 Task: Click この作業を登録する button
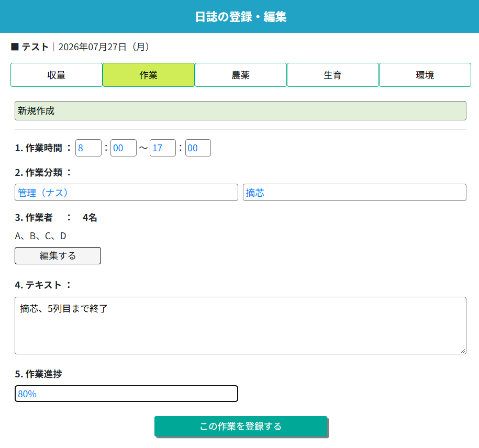(x=241, y=427)
